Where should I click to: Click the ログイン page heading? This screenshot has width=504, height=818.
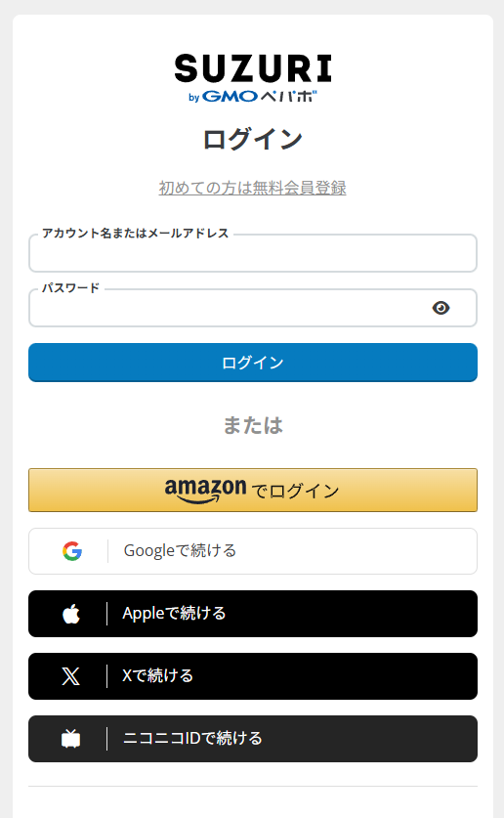coord(253,140)
